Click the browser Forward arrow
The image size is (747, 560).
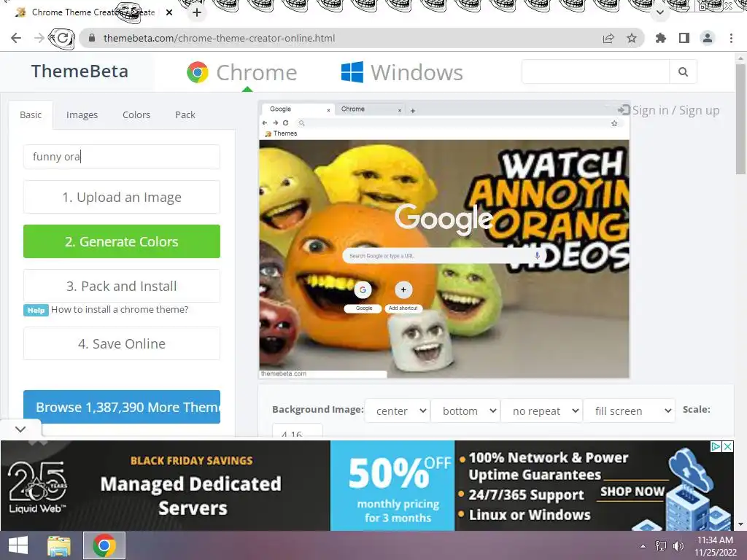[x=39, y=38]
